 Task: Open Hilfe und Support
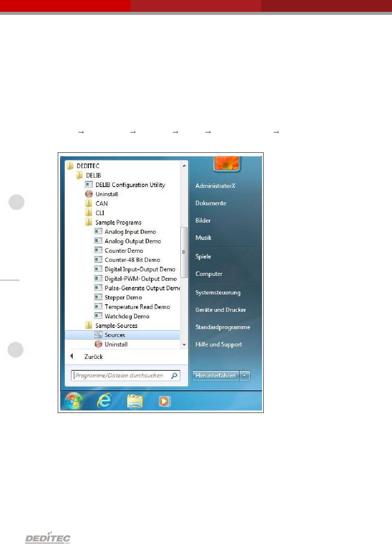click(219, 344)
